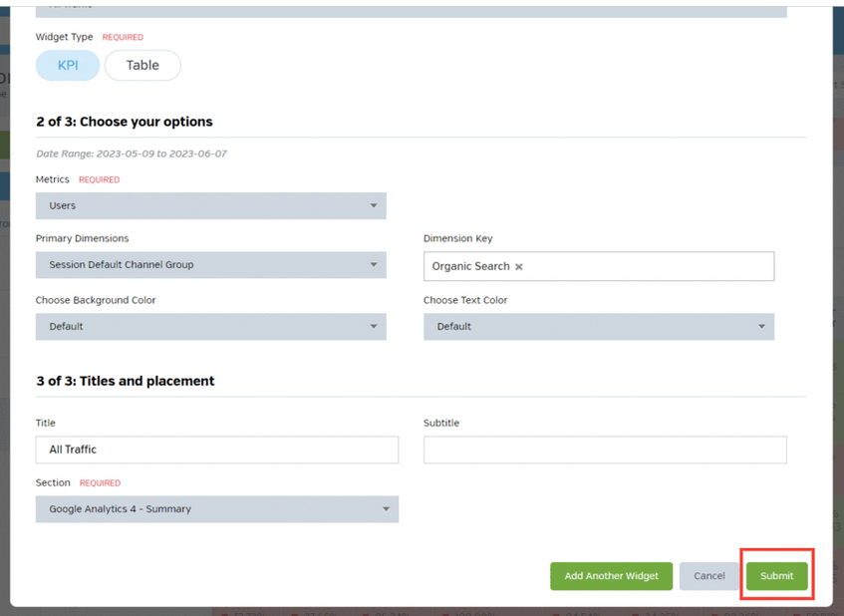Viewport: 844px width, 616px height.
Task: Click Add Another Widget
Action: [611, 576]
